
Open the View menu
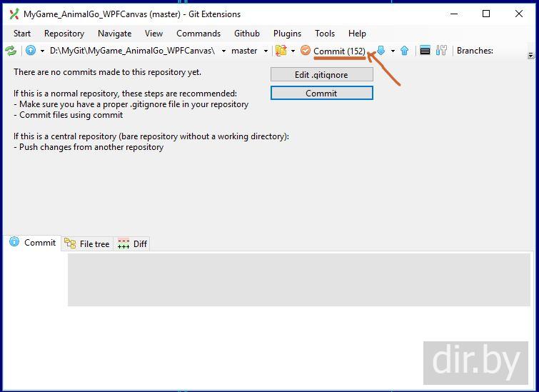point(153,34)
